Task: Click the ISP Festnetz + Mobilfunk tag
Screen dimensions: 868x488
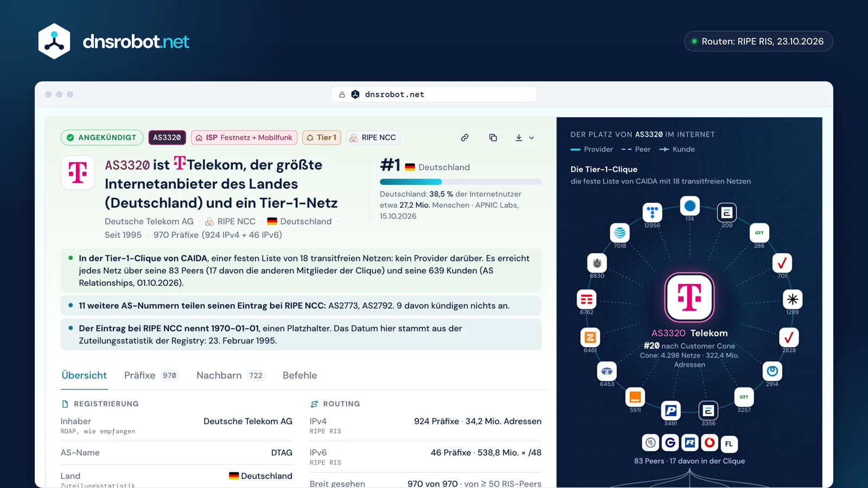Action: pyautogui.click(x=244, y=138)
